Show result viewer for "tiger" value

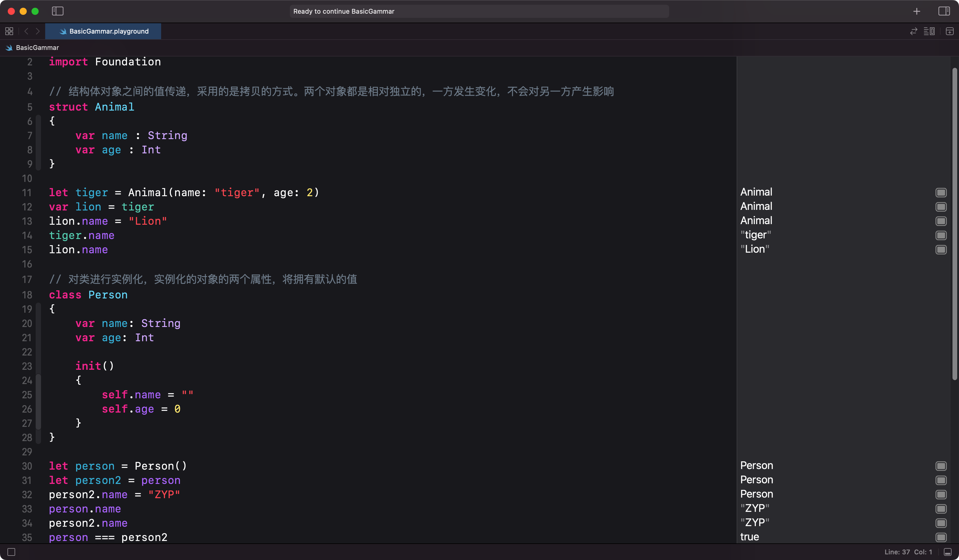pos(941,235)
